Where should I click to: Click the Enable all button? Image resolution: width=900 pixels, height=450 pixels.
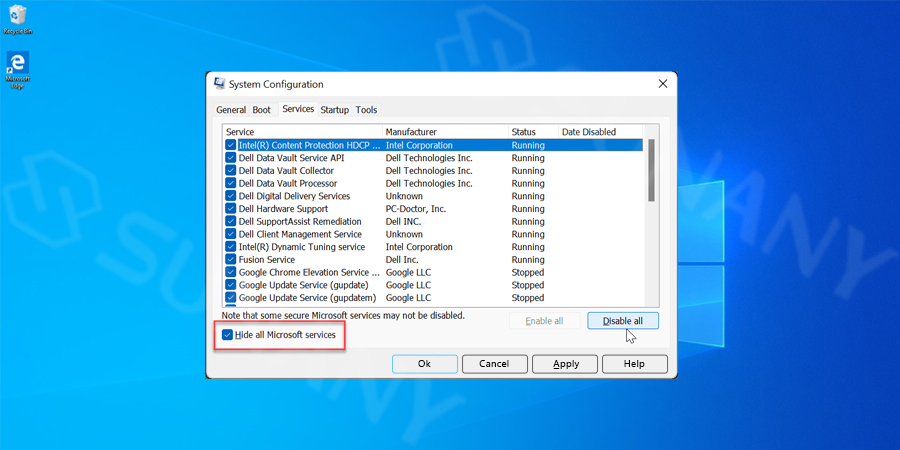pyautogui.click(x=544, y=321)
